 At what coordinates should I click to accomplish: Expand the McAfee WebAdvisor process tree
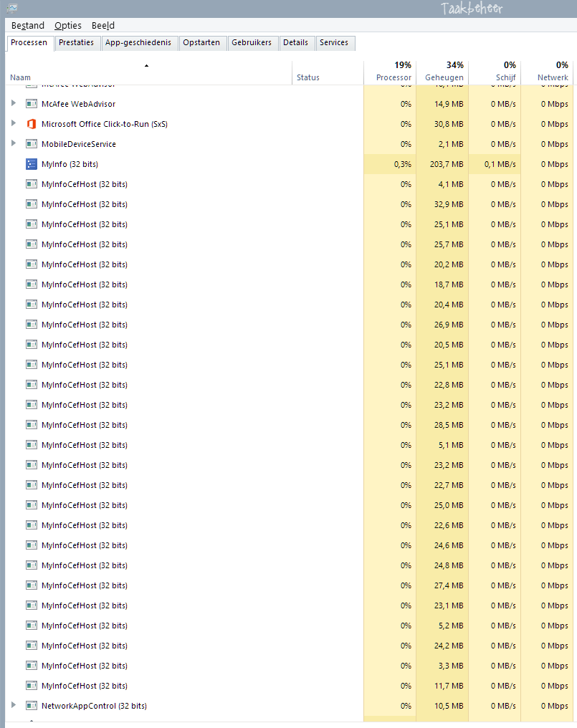(x=13, y=103)
